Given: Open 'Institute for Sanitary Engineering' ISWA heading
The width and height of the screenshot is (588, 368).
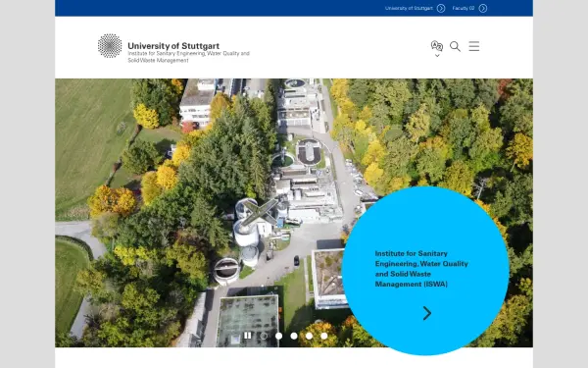Looking at the screenshot, I should click(x=421, y=269).
